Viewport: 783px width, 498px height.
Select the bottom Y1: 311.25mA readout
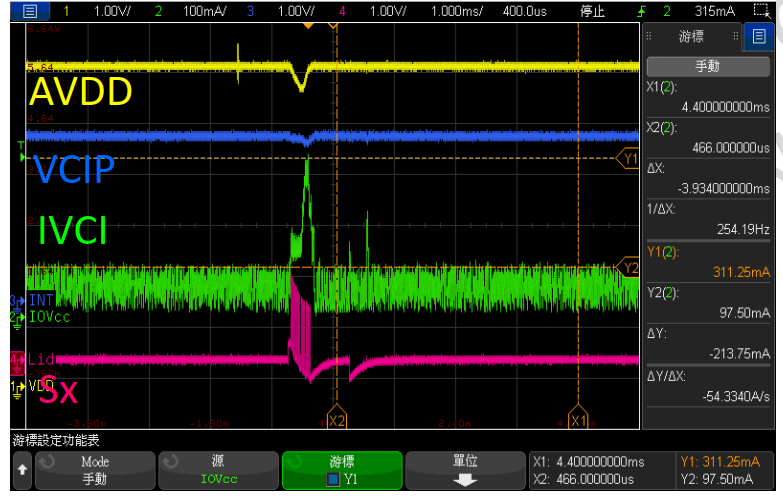click(x=720, y=462)
